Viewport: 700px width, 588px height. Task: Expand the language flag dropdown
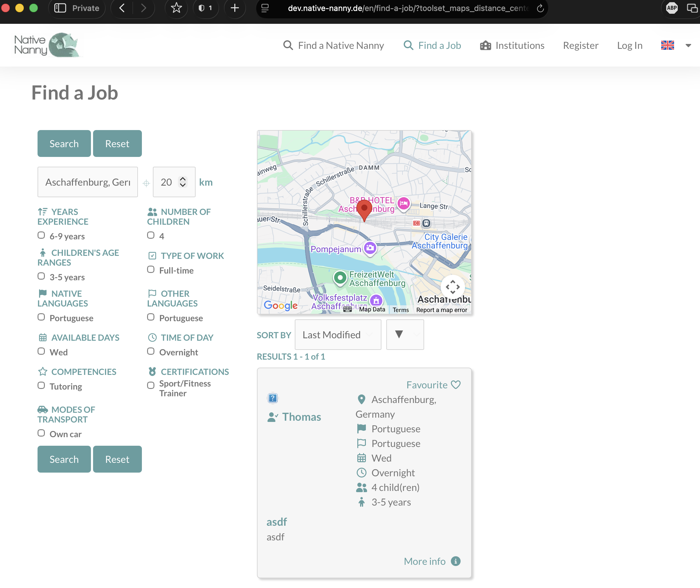[x=688, y=45]
